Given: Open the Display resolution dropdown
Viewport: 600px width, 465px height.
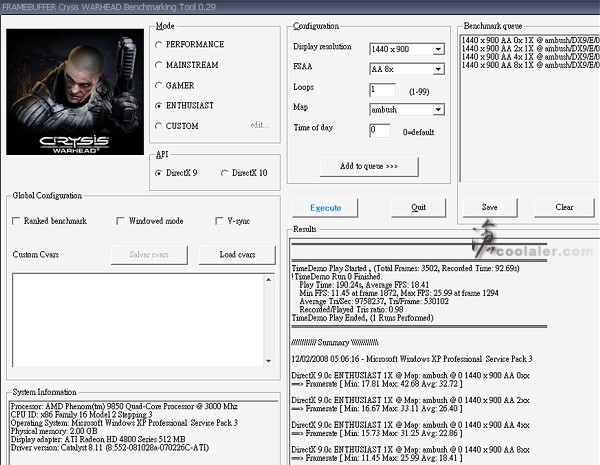Looking at the screenshot, I should [439, 49].
